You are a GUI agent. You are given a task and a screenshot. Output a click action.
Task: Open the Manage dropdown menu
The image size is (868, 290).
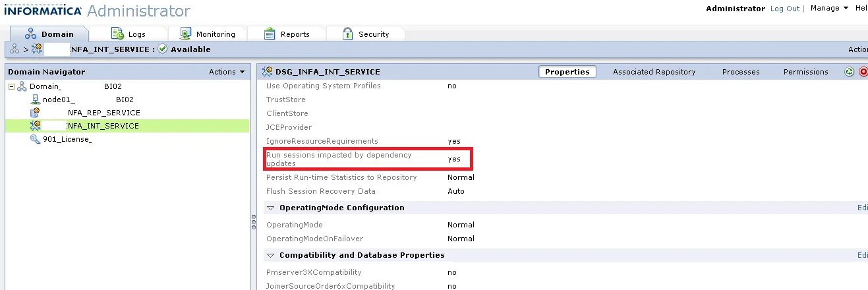coord(829,8)
